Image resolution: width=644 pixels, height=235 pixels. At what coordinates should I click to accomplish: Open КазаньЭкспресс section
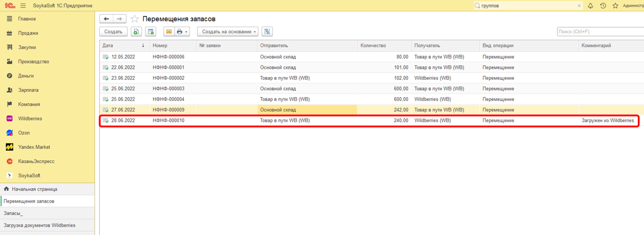pos(36,161)
